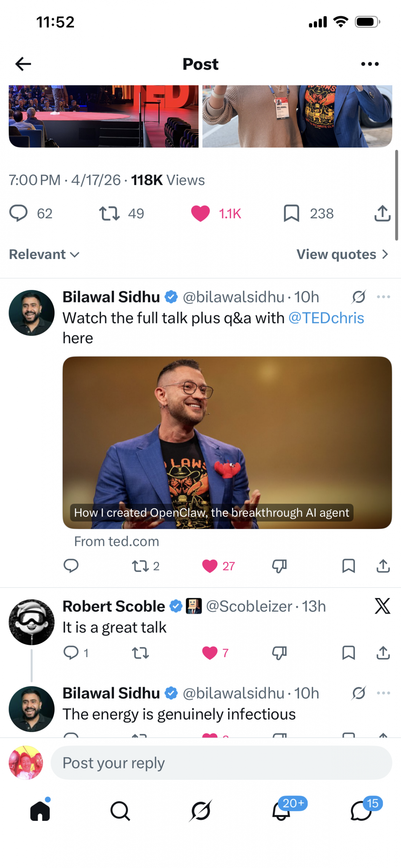The height and width of the screenshot is (868, 401).
Task: Share the main post via share icon
Action: pos(382,213)
